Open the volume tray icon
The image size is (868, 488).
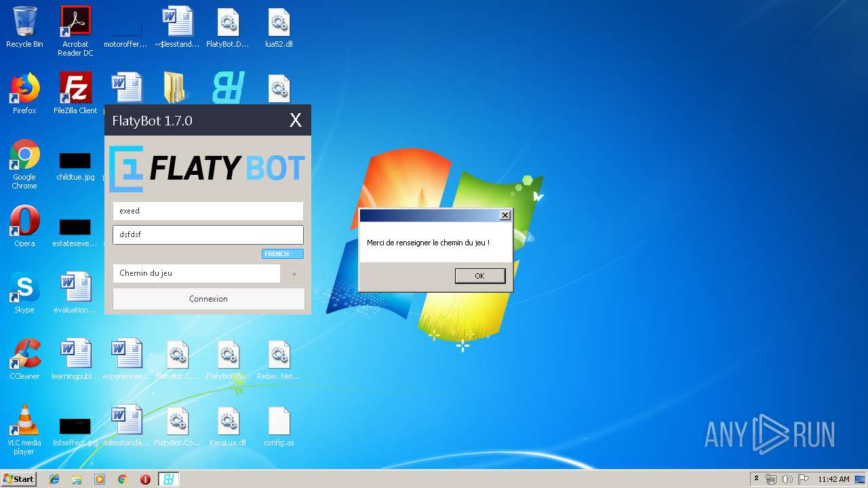pyautogui.click(x=787, y=479)
